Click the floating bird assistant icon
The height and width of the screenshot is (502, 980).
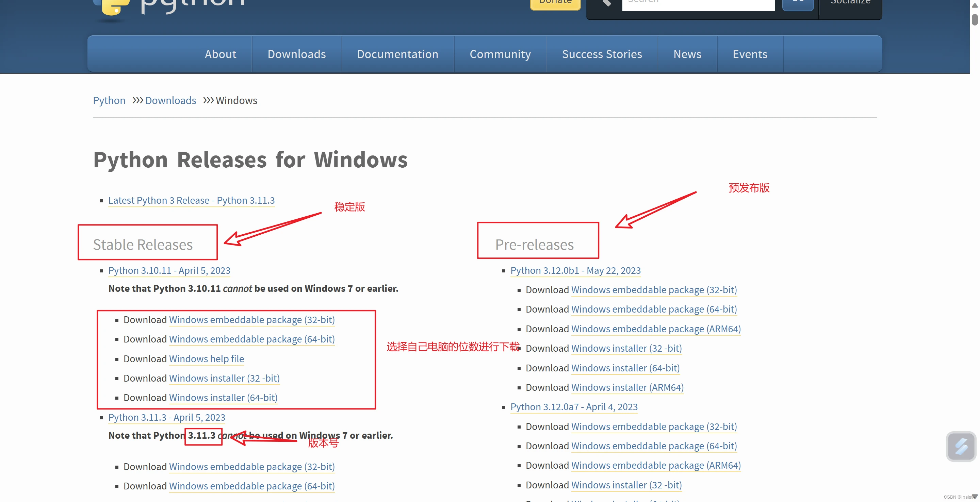[961, 447]
